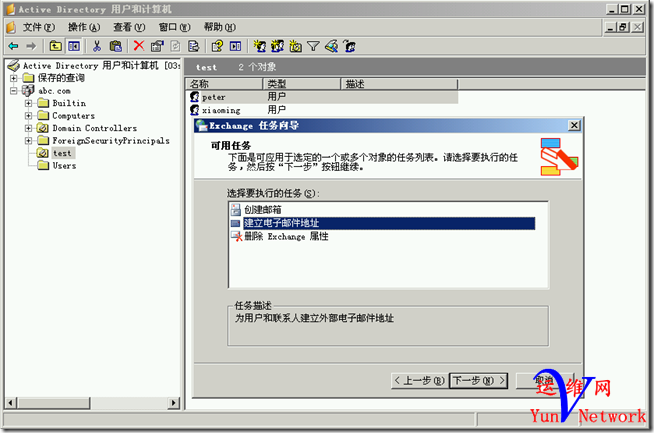Viewport: 654px width, 433px height.
Task: Go up one level folder icon
Action: (x=55, y=46)
